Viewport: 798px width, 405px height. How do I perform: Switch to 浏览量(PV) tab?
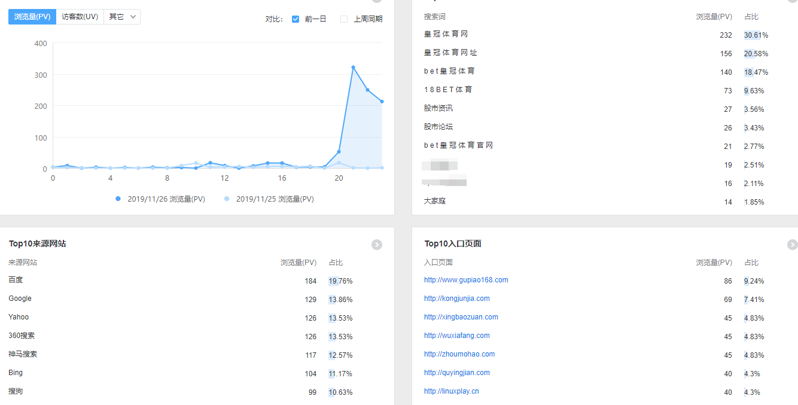pos(32,17)
